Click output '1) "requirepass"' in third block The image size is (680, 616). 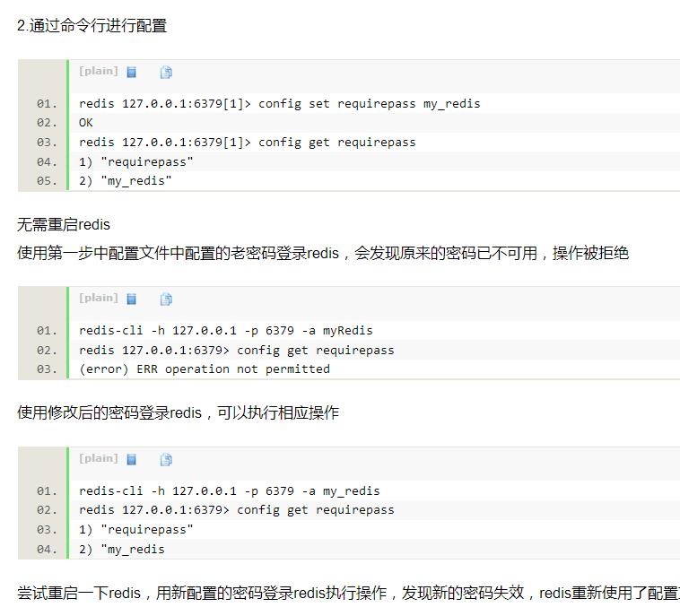136,529
